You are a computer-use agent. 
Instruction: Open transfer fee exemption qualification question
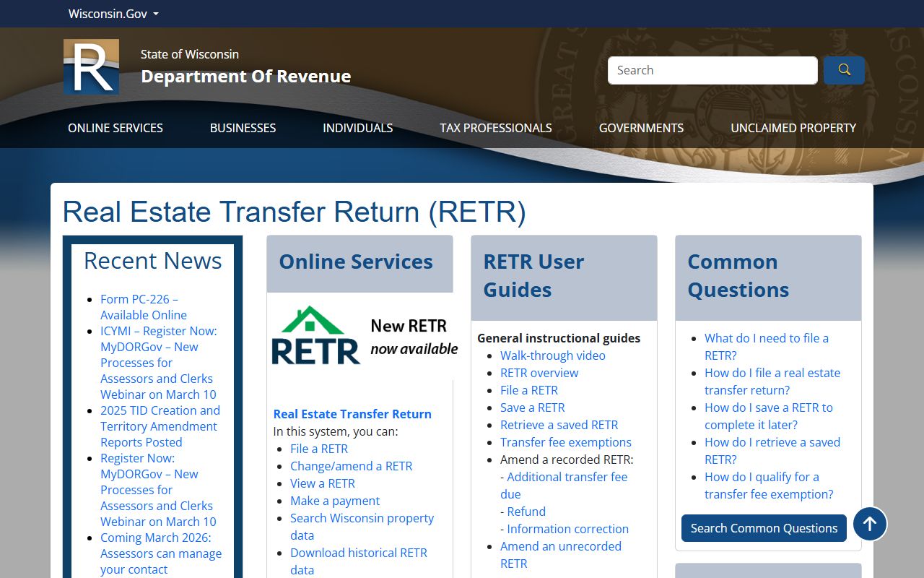[x=769, y=486]
